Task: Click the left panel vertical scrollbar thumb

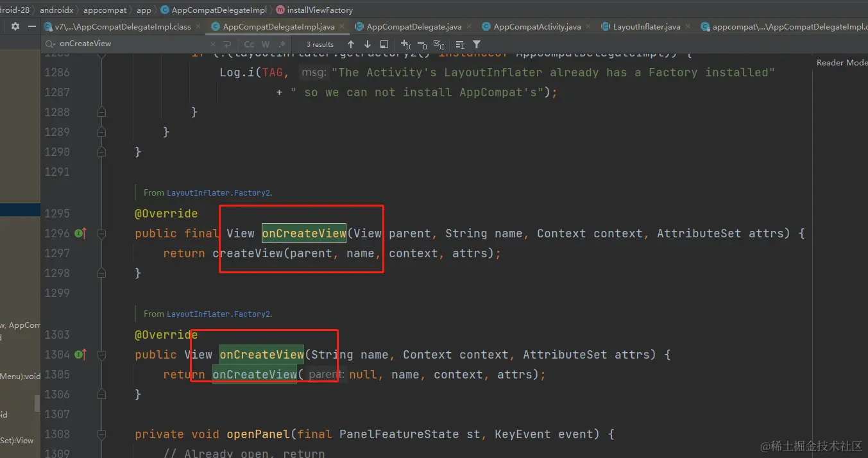Action: pyautogui.click(x=37, y=403)
